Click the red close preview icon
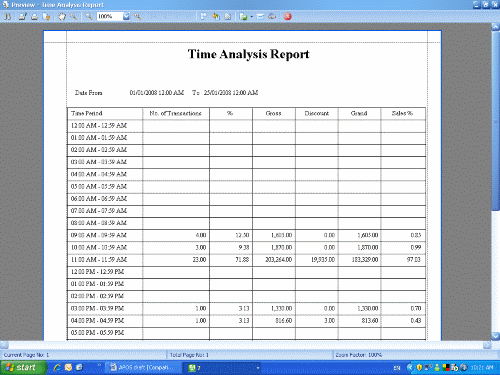 click(x=287, y=16)
